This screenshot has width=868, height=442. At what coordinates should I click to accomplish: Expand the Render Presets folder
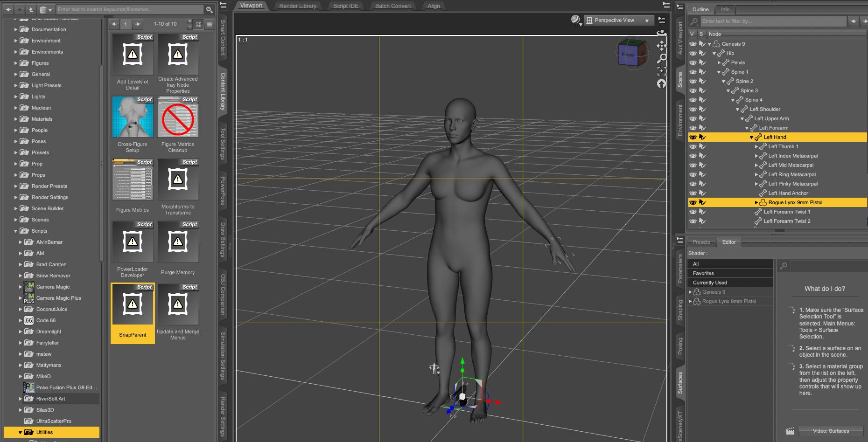pyautogui.click(x=15, y=186)
